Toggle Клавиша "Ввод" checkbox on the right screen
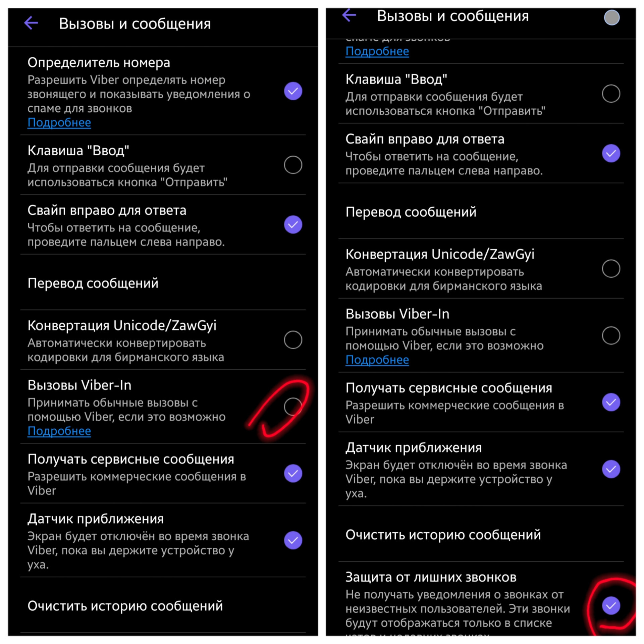Image resolution: width=644 pixels, height=644 pixels. pyautogui.click(x=611, y=94)
